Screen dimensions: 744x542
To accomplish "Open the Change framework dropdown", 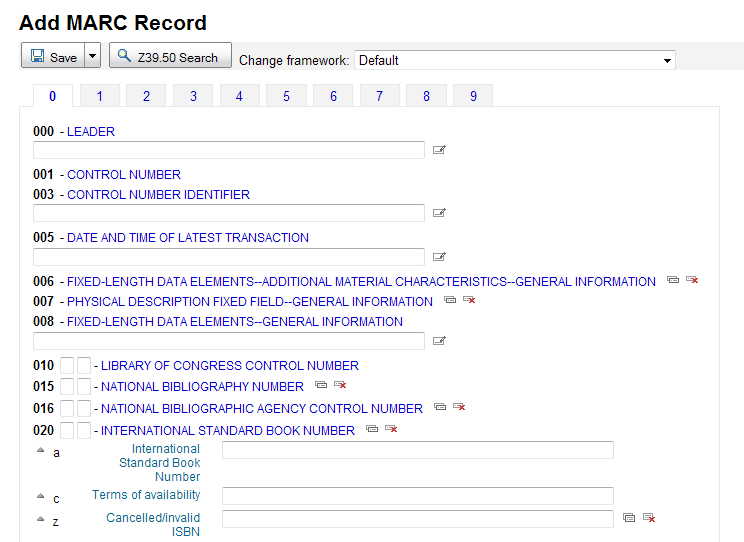I will coord(514,60).
